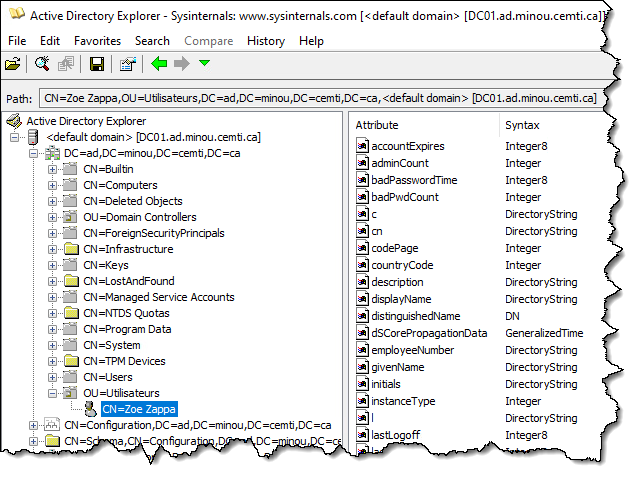Screen dimensions: 643x480
Task: Open the Search menu
Action: 152,41
